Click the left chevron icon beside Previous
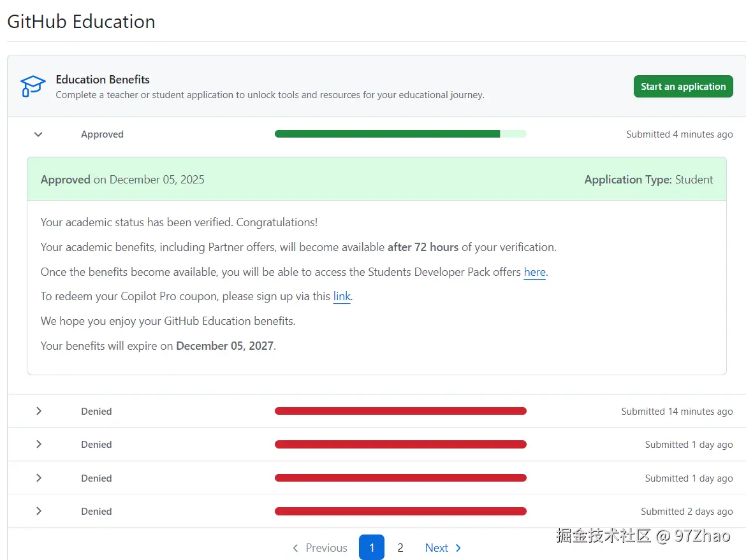Viewport: 746px width, 560px height. tap(295, 548)
